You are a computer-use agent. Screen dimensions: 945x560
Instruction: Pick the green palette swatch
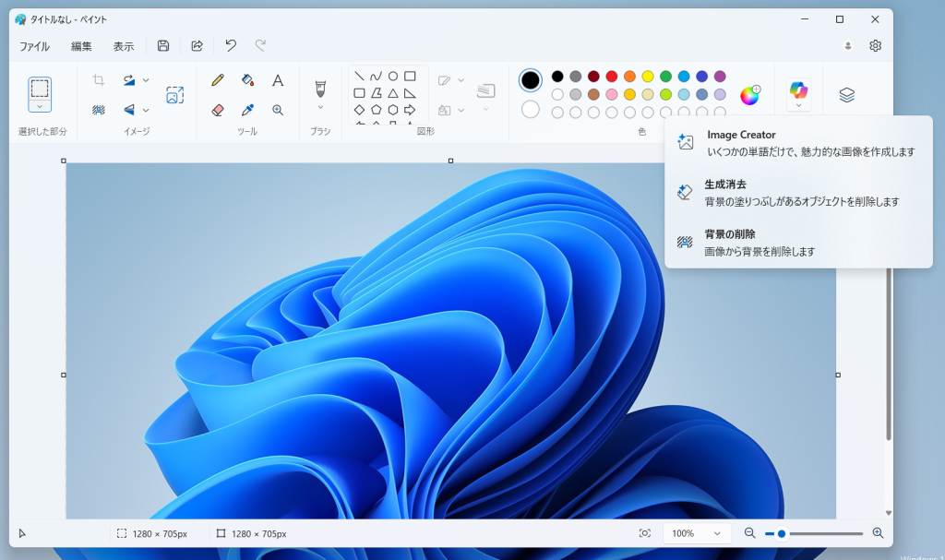point(666,77)
